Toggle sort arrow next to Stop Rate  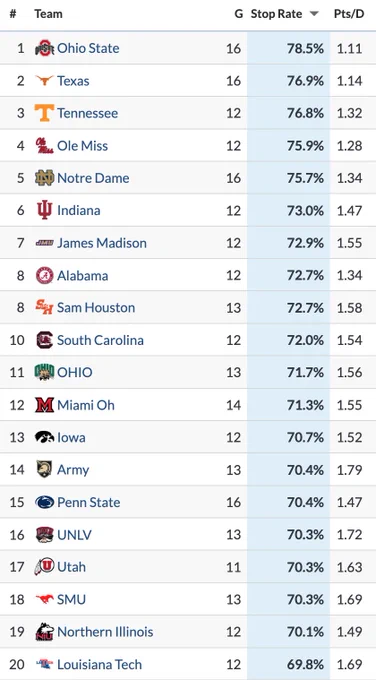click(x=314, y=14)
